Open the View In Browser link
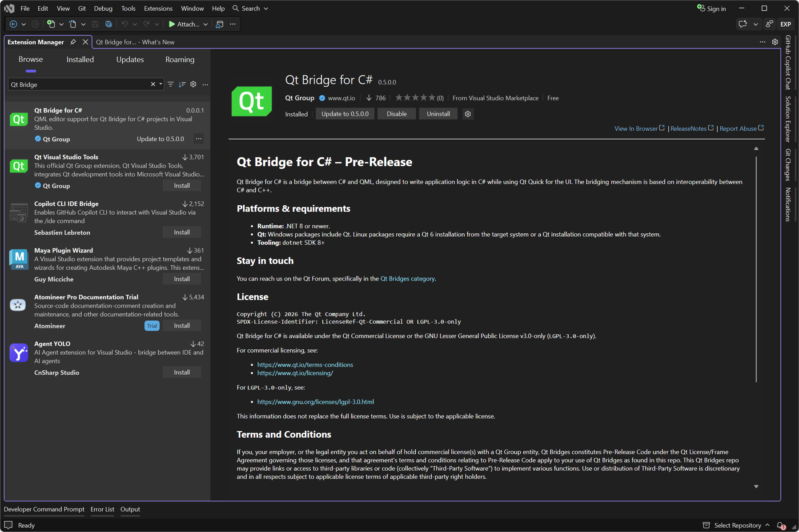 coord(639,128)
